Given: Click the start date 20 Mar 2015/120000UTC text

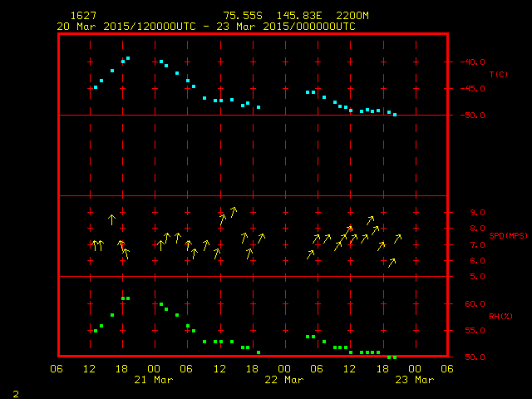Looking at the screenshot, I should [x=125, y=27].
